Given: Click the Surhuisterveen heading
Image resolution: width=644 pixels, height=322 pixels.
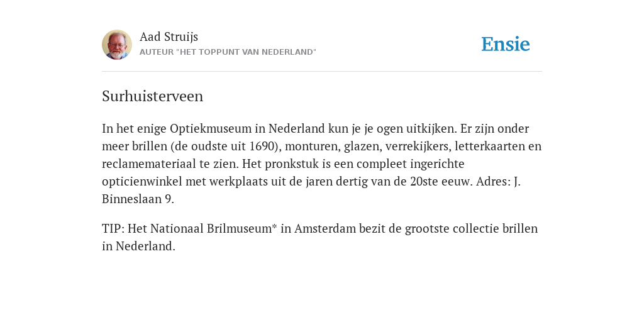Looking at the screenshot, I should [152, 96].
